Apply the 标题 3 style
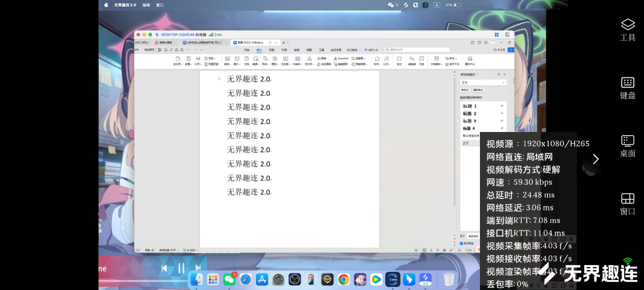The width and height of the screenshot is (644, 290). click(482, 121)
